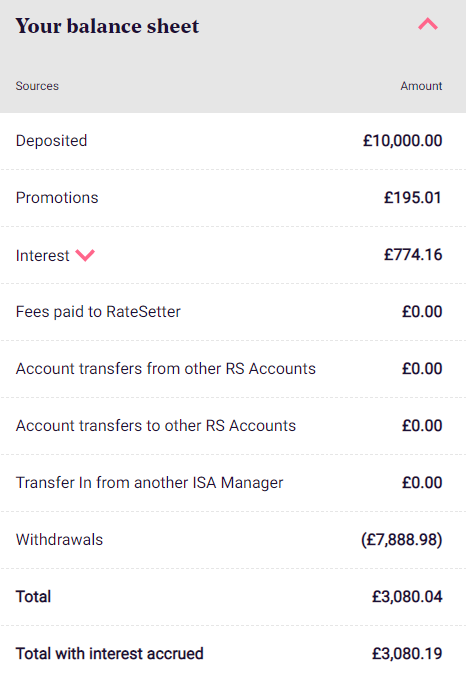This screenshot has height=675, width=466.
Task: Click 'Account transfers from other RS Accounts'
Action: point(166,368)
